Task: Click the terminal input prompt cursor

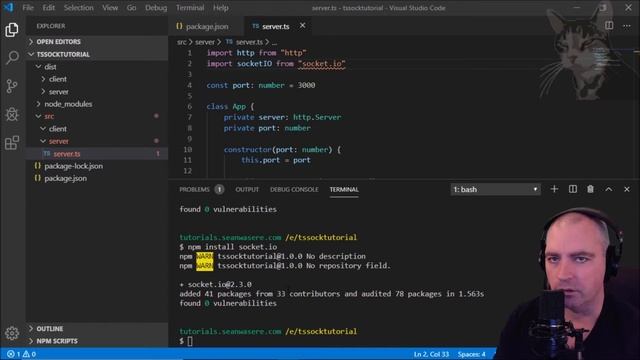Action: click(x=190, y=341)
